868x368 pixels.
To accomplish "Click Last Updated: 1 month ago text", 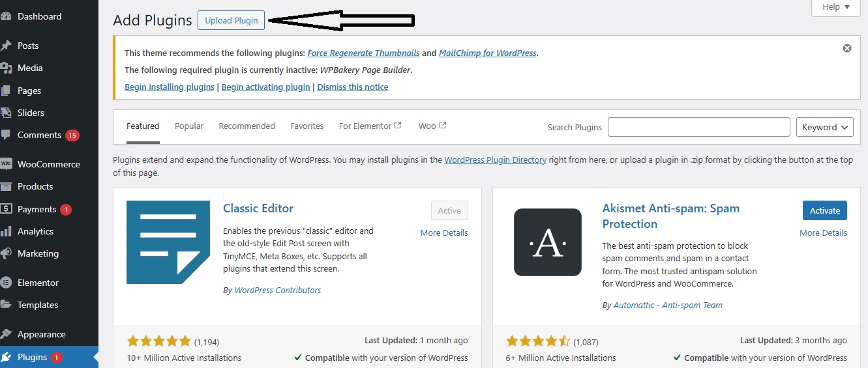I will click(416, 340).
